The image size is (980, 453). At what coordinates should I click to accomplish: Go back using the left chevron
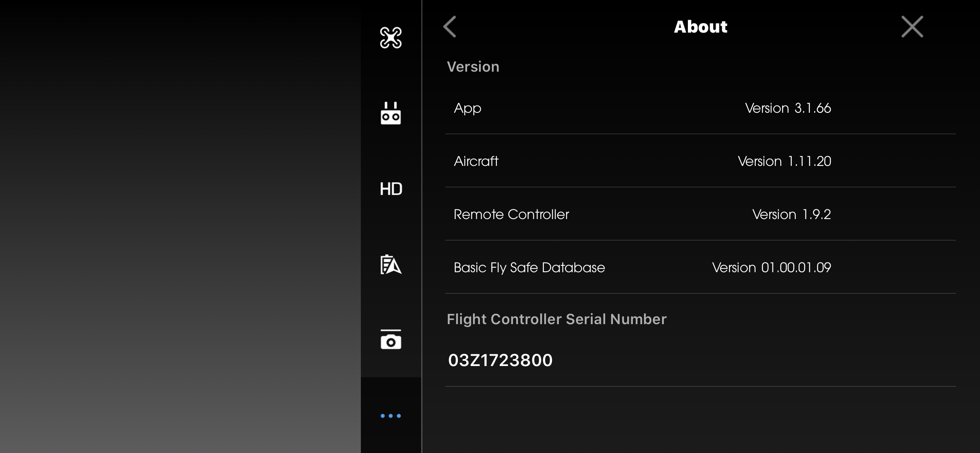point(450,27)
